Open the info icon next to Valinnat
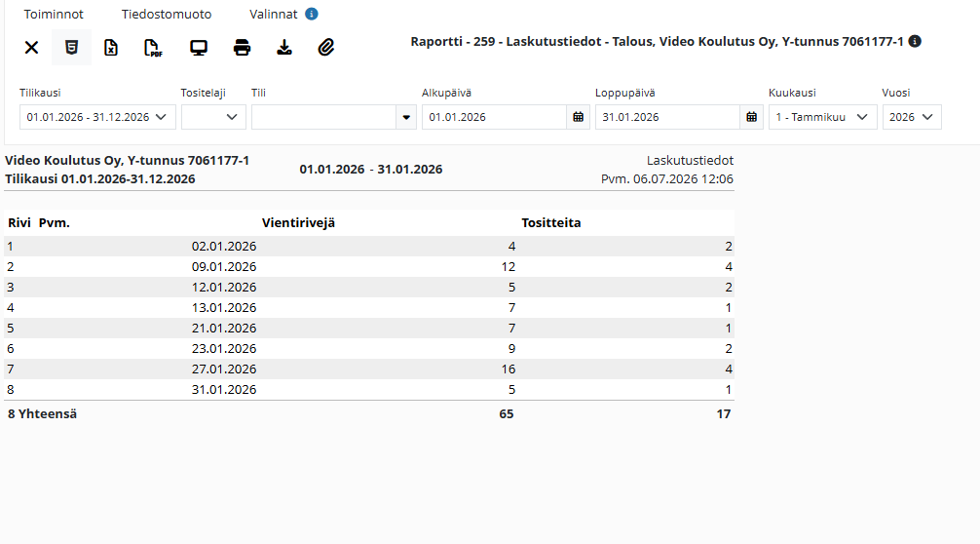The width and height of the screenshot is (980, 544). [x=312, y=14]
